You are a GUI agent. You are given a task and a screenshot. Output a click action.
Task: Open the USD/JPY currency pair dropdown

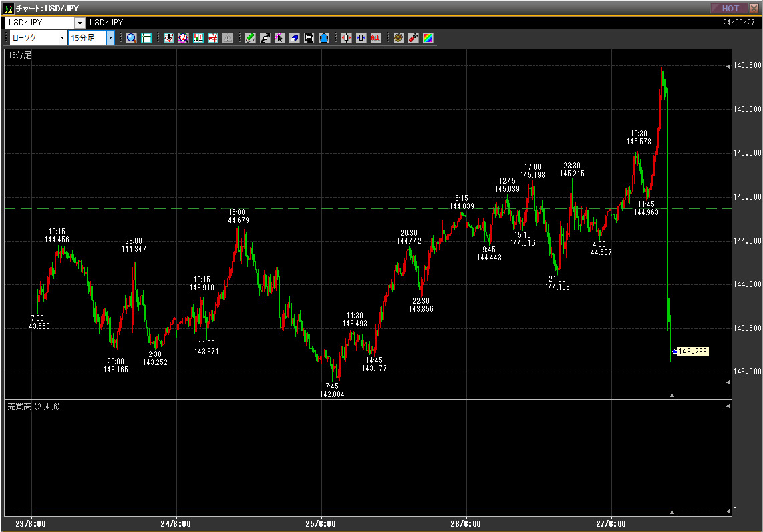click(80, 23)
